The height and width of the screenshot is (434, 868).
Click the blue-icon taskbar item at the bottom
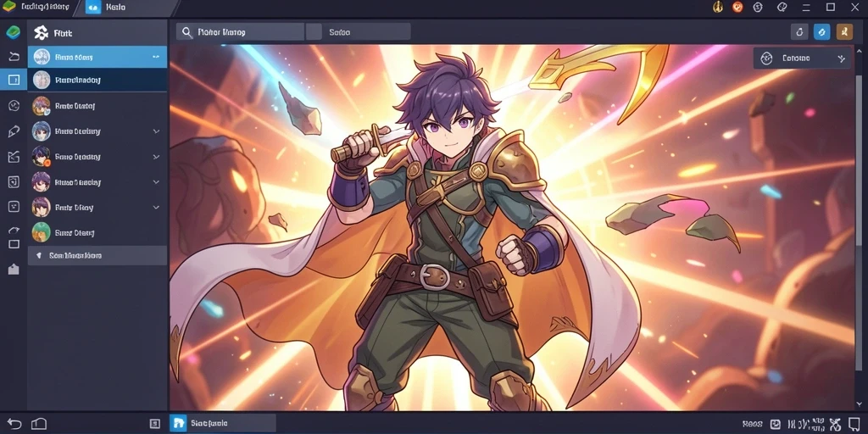[x=223, y=424]
